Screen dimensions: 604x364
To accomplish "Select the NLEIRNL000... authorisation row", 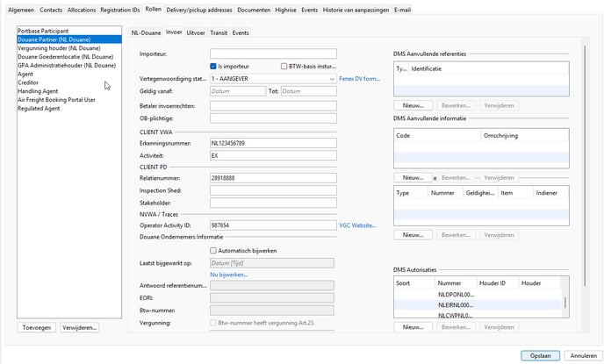I will click(x=478, y=305).
